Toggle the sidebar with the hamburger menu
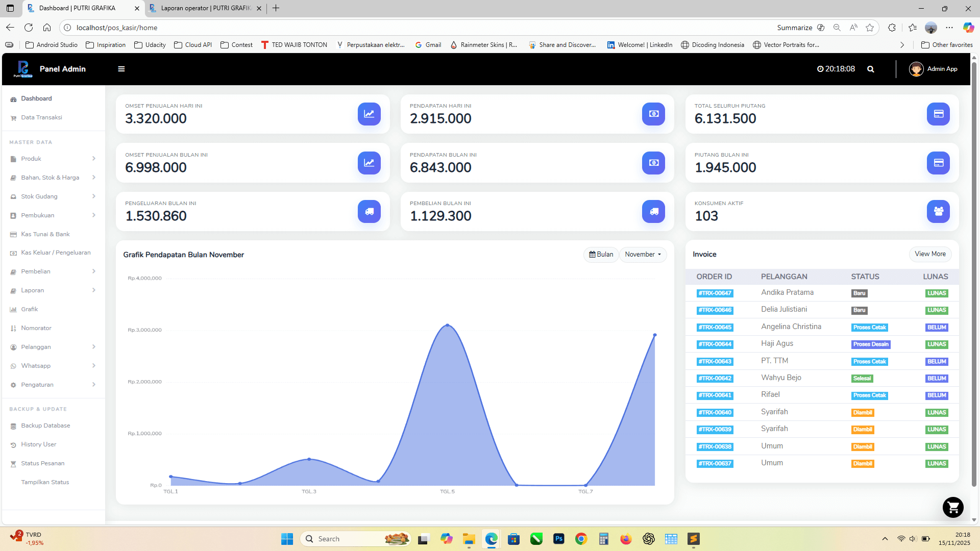The width and height of the screenshot is (980, 551). click(x=121, y=69)
